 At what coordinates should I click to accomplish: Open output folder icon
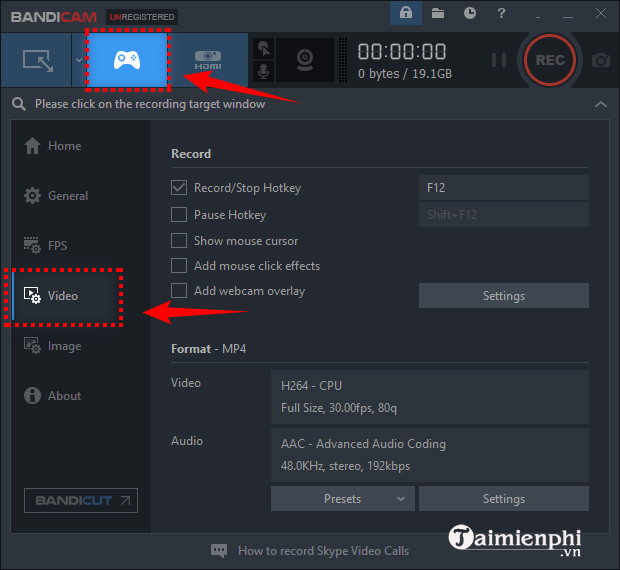(x=438, y=13)
